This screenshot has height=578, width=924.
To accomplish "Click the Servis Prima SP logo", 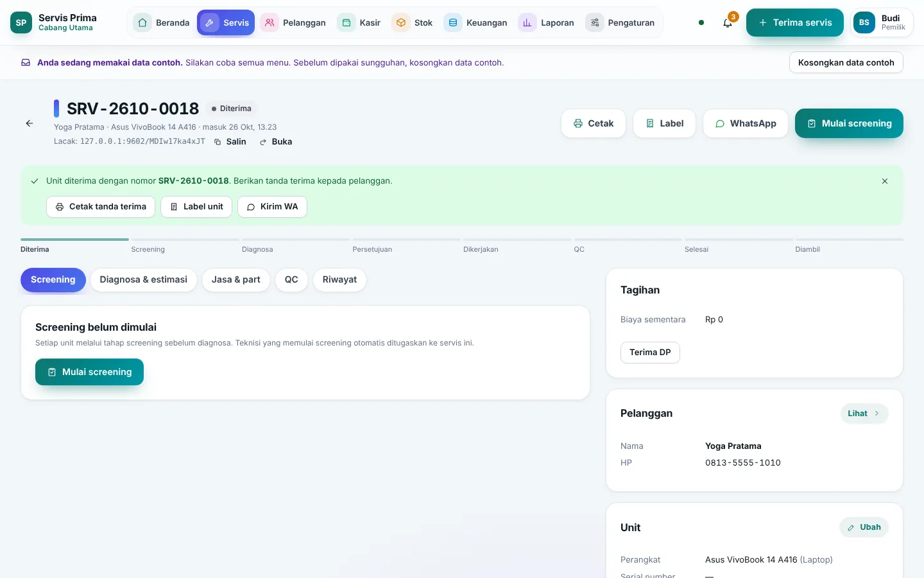I will click(21, 22).
